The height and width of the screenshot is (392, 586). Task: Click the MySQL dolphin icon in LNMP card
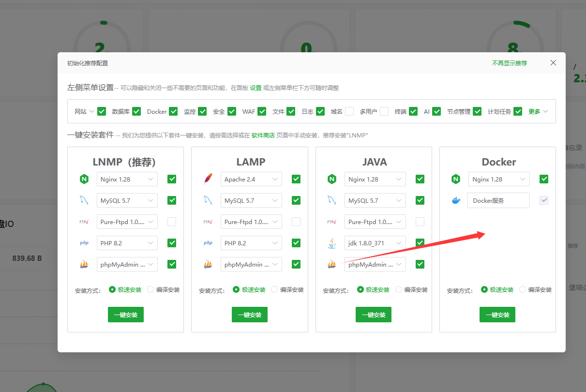point(84,200)
